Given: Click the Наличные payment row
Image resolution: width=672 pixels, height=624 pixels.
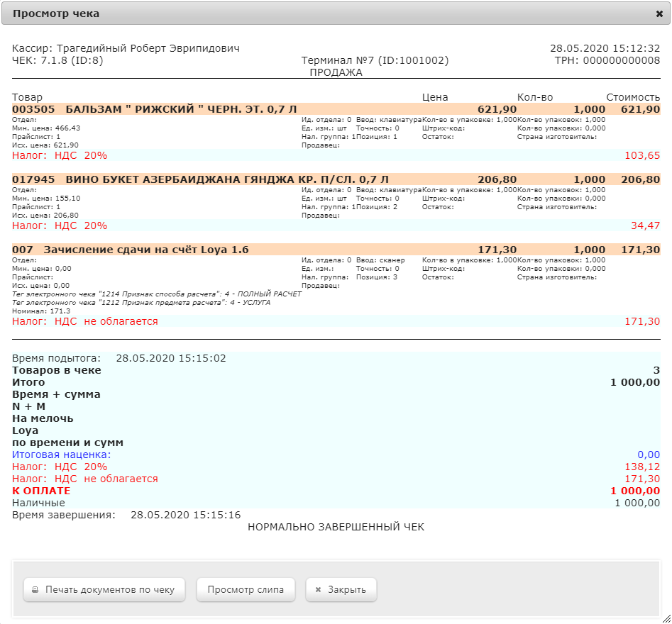Looking at the screenshot, I should (336, 503).
